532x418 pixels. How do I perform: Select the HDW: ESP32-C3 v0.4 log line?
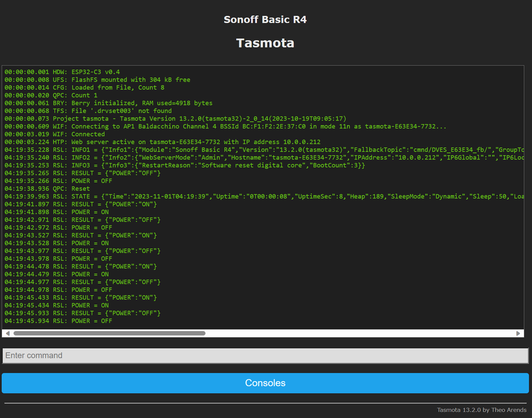point(62,72)
